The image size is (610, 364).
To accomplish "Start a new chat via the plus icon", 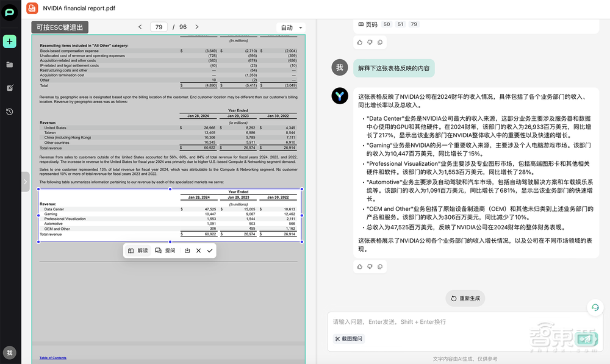I will (9, 41).
